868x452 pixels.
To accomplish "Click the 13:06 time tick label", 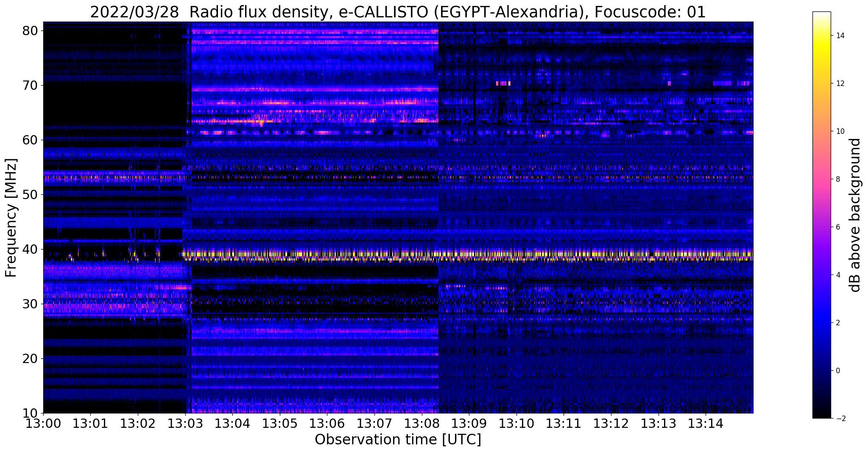I will coord(327,423).
